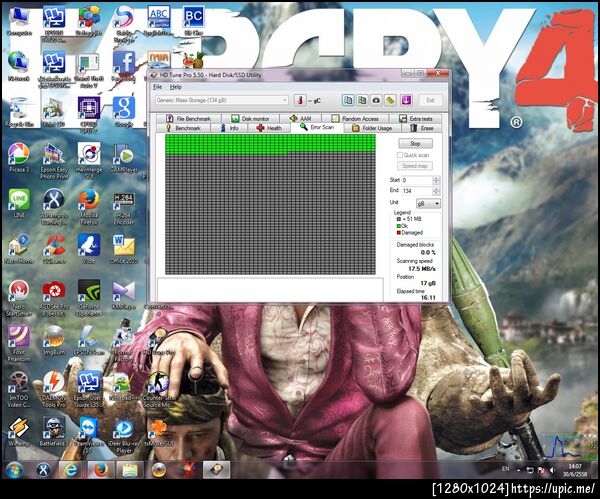Image resolution: width=600 pixels, height=499 pixels.
Task: Enable the Quick scan checkbox
Action: [x=400, y=155]
